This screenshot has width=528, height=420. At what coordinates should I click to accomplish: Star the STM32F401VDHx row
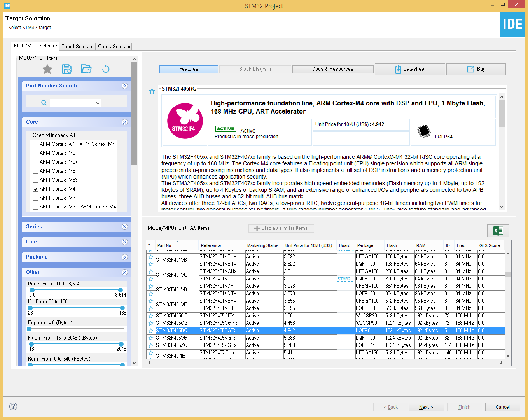pos(151,286)
